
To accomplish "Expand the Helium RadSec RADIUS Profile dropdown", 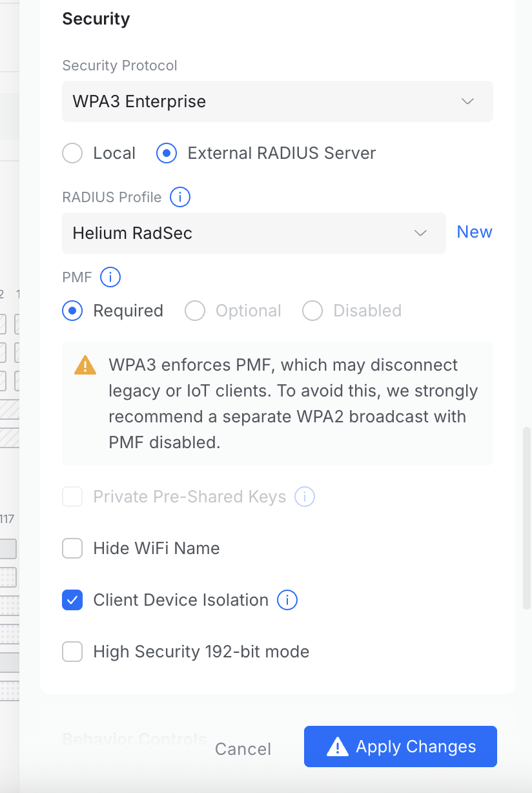I will point(254,233).
